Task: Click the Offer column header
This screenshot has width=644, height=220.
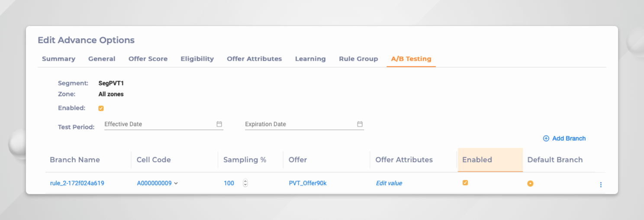Action: click(x=298, y=160)
